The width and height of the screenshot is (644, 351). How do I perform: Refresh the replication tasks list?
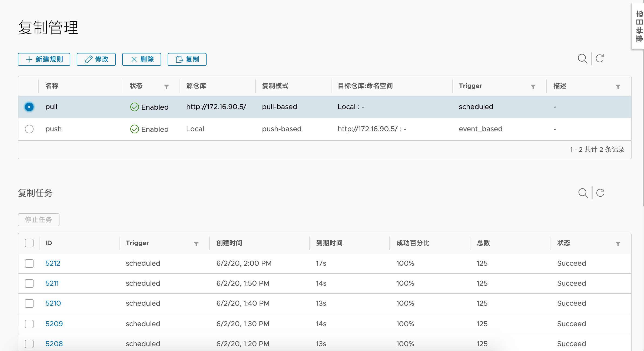tap(600, 193)
